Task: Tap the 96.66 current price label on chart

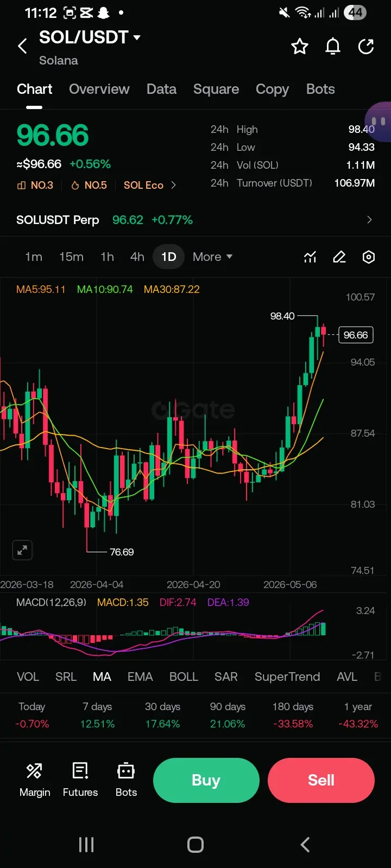Action: point(356,335)
